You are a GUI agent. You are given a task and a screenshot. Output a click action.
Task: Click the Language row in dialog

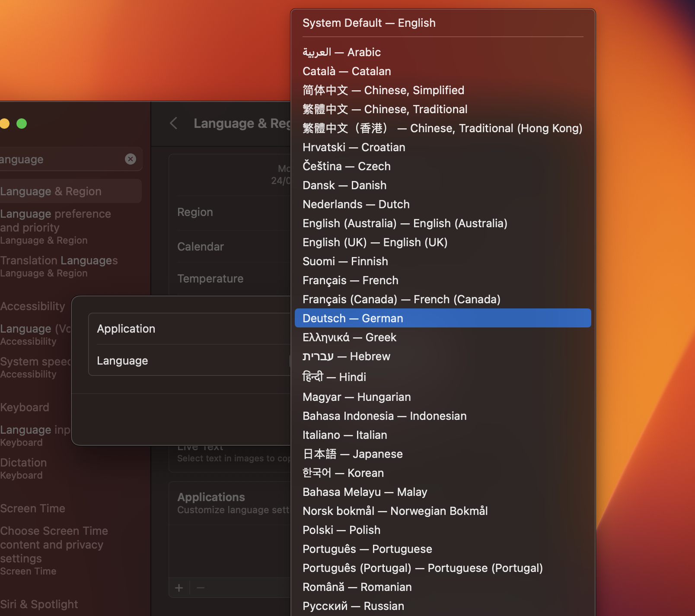189,361
